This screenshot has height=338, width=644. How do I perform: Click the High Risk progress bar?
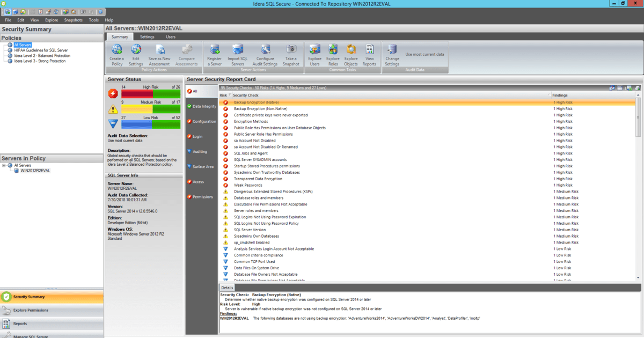click(x=152, y=93)
